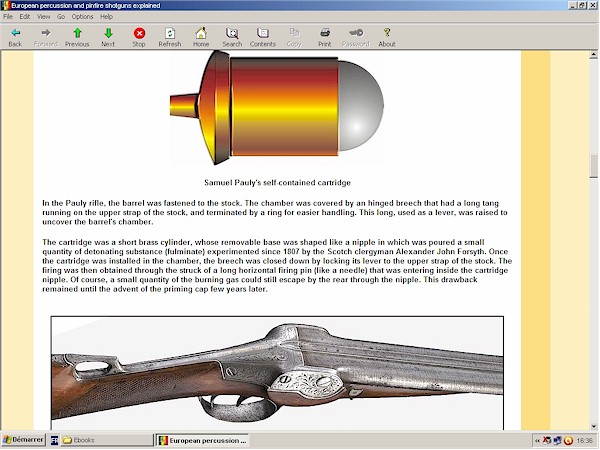Switch to the Ebooks folder taskbar button
The height and width of the screenshot is (450, 600).
coord(107,440)
